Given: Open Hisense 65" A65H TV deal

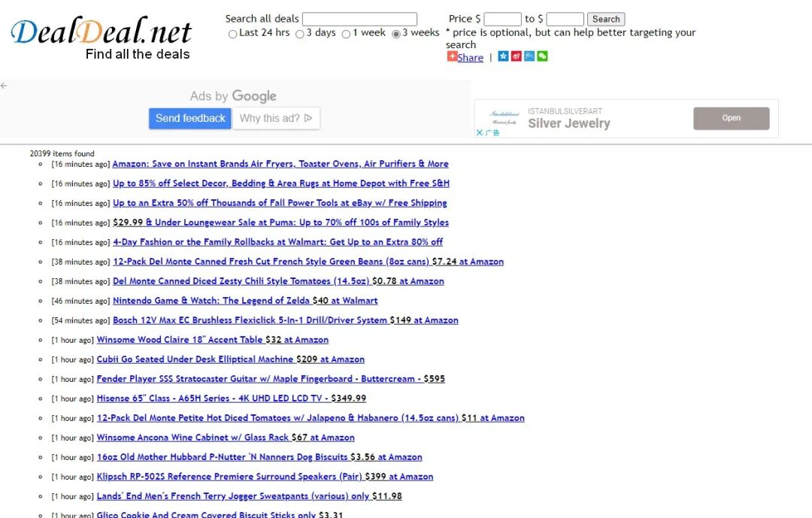Looking at the screenshot, I should click(232, 398).
